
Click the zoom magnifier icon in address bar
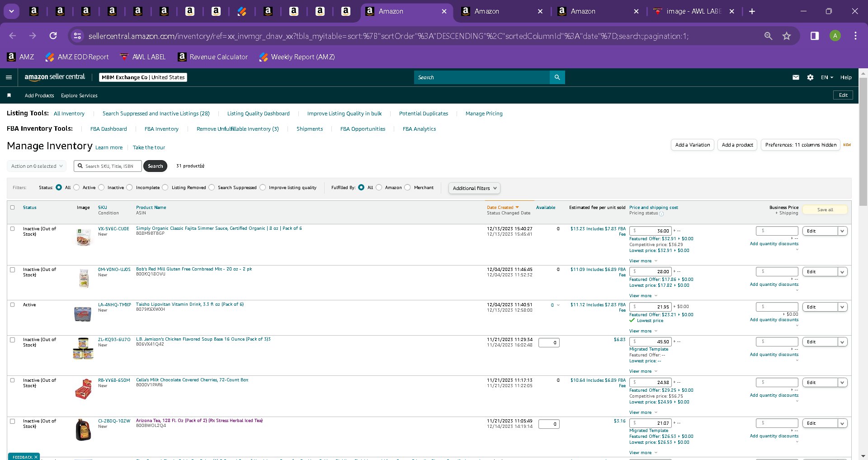768,36
